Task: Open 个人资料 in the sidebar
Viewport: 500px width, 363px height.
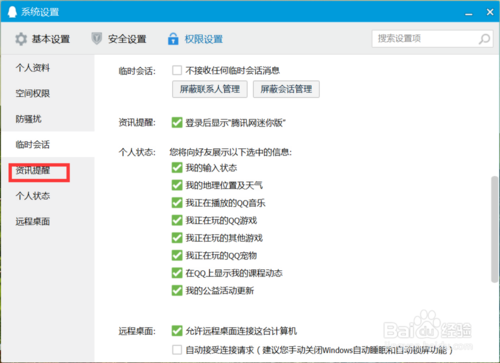Action: pyautogui.click(x=33, y=68)
